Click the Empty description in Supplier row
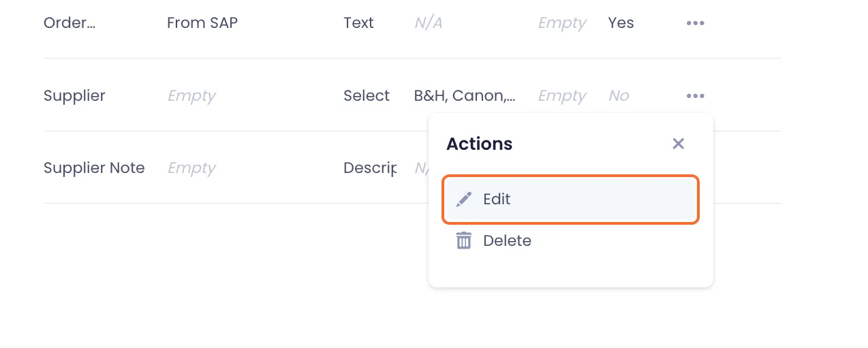 [191, 96]
